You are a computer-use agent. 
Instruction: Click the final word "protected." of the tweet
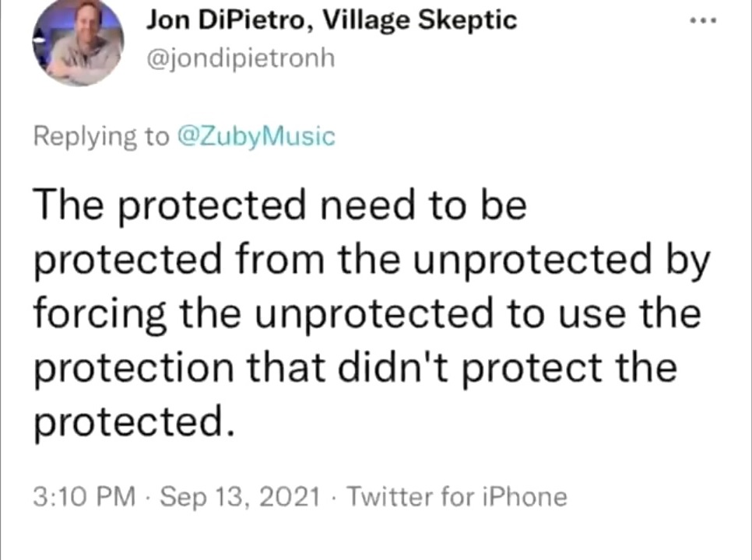(132, 422)
